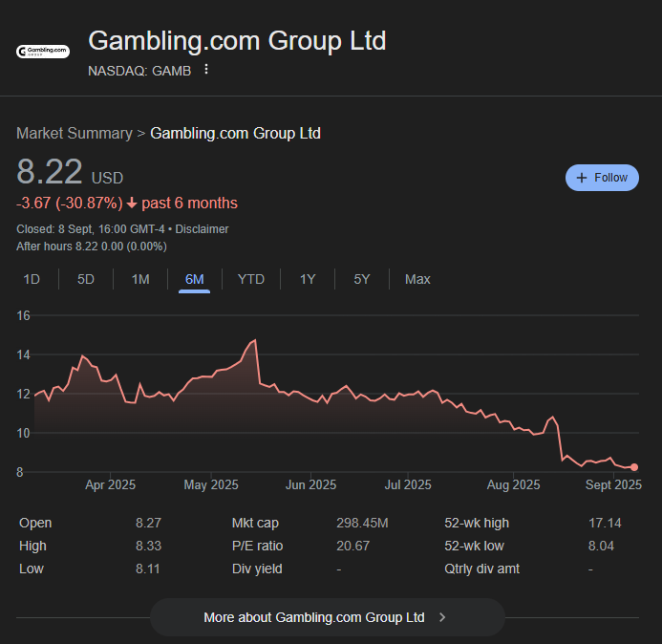Image resolution: width=662 pixels, height=644 pixels.
Task: Click the P/E ratio value 20.67
Action: click(x=352, y=546)
